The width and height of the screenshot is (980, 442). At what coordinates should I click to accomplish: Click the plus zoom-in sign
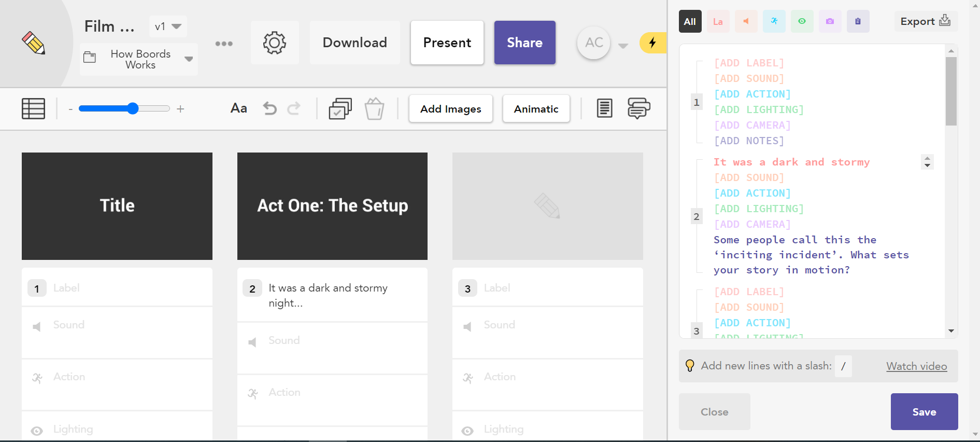coord(180,109)
